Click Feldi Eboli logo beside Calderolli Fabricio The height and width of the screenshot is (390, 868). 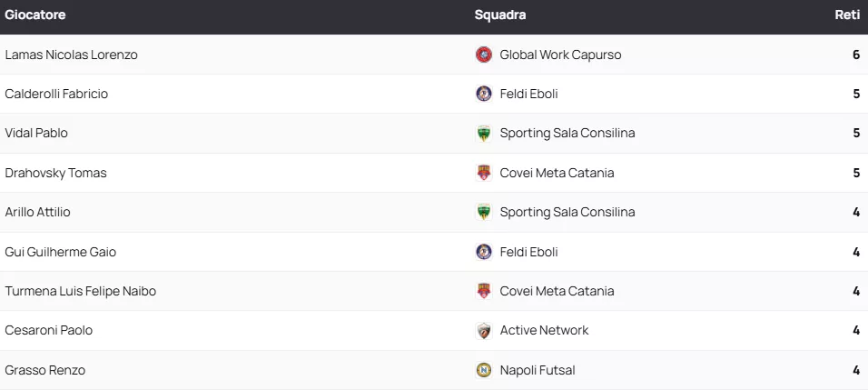[483, 94]
